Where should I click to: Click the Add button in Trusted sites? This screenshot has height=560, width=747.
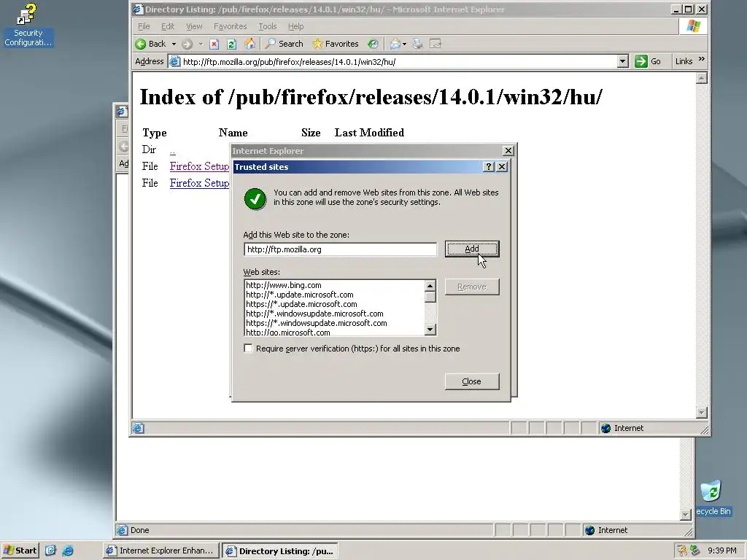(472, 249)
